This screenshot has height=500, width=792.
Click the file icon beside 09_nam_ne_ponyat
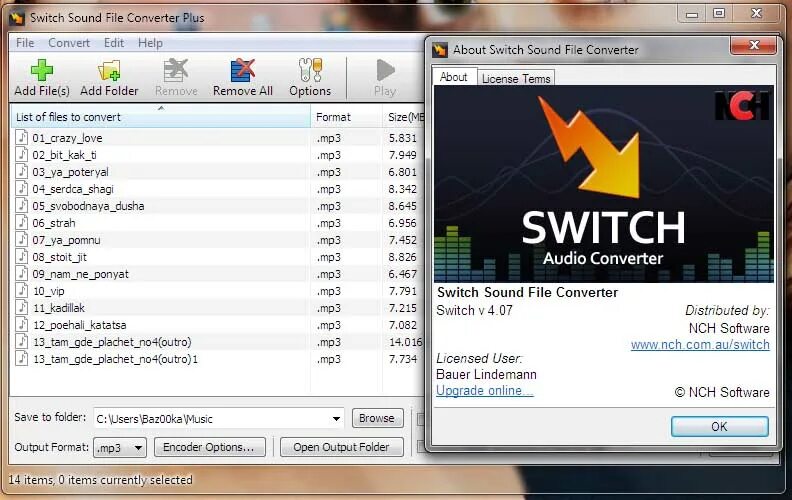tap(21, 274)
